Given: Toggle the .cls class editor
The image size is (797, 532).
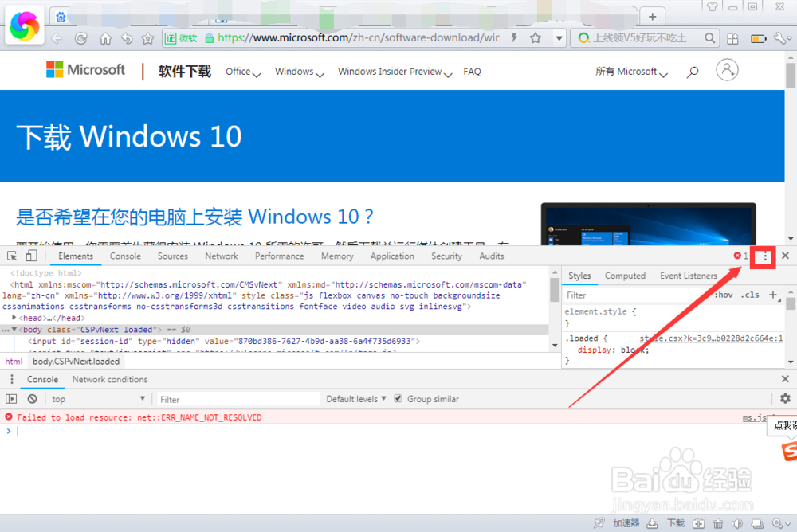Looking at the screenshot, I should [750, 295].
